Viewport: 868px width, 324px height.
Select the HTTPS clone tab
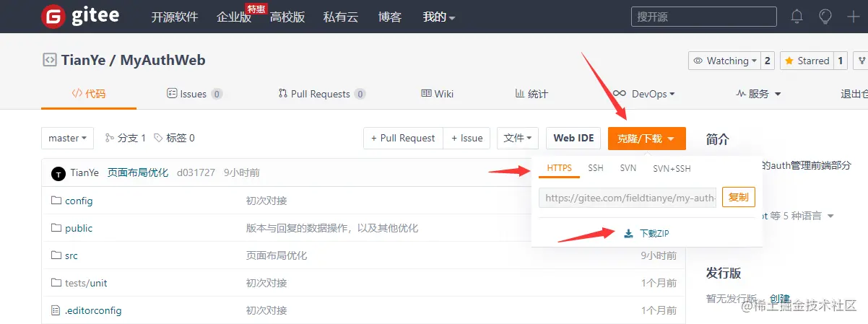tap(559, 168)
